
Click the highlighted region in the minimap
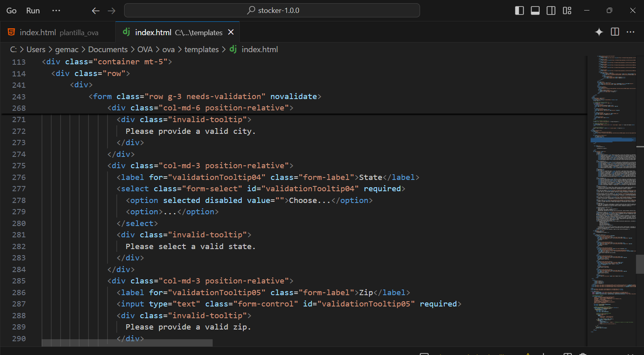[x=613, y=140]
